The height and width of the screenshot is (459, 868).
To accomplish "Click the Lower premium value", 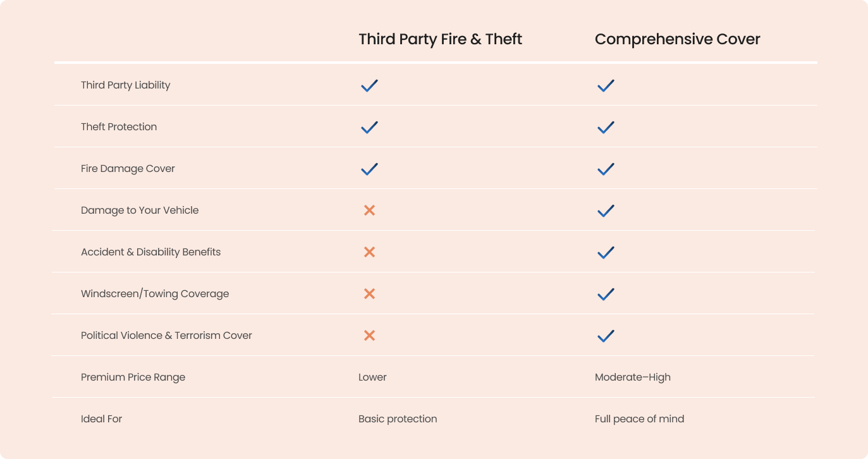I will (x=372, y=377).
